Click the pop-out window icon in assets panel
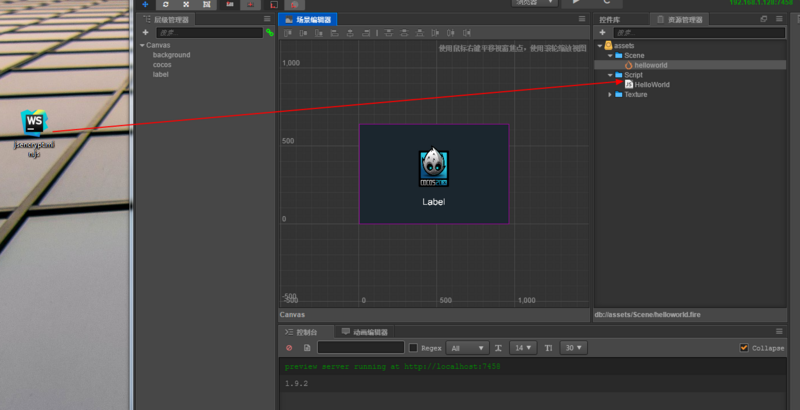800x410 pixels. tap(764, 19)
